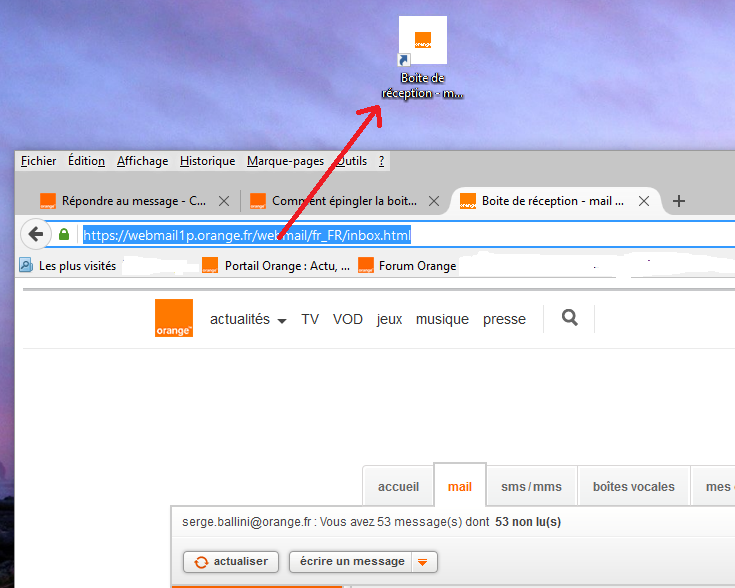The height and width of the screenshot is (588, 735).
Task: Click the Orange logo on the page
Action: click(174, 318)
